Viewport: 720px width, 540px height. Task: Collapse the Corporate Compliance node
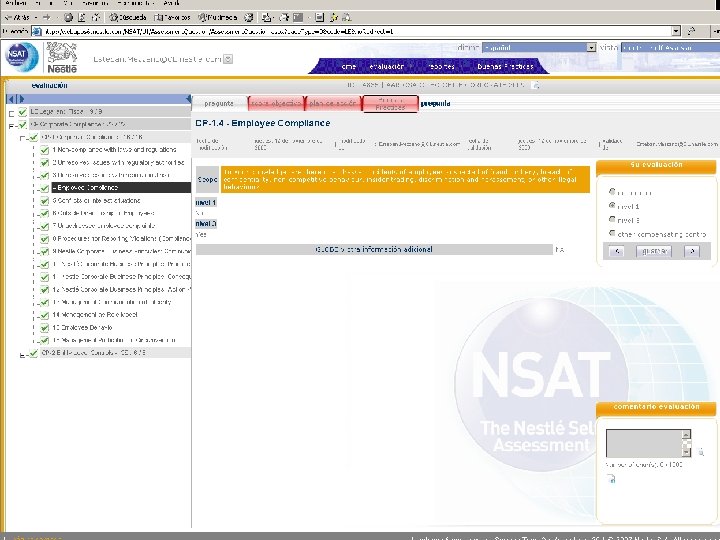[x=11, y=126]
